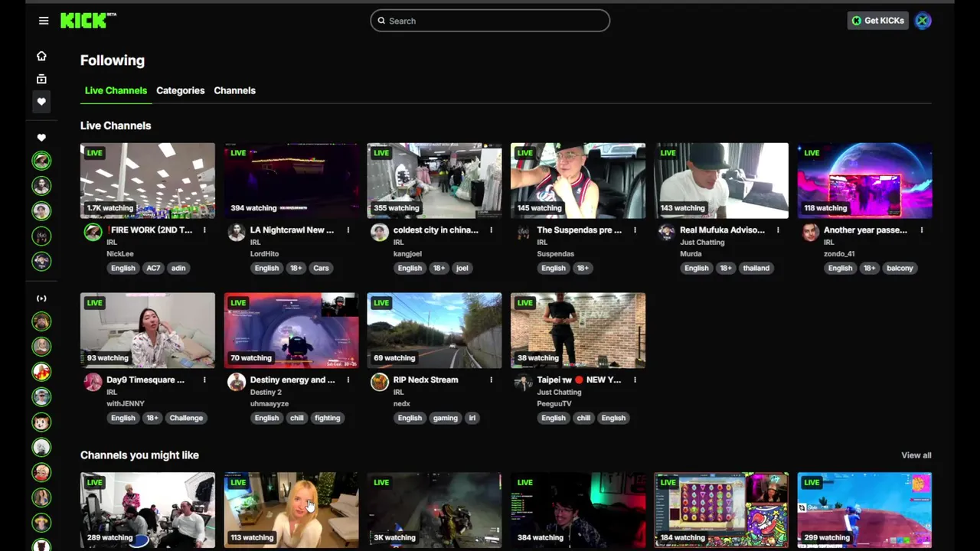Click Get KICKs button
The width and height of the screenshot is (980, 551).
[x=877, y=21]
